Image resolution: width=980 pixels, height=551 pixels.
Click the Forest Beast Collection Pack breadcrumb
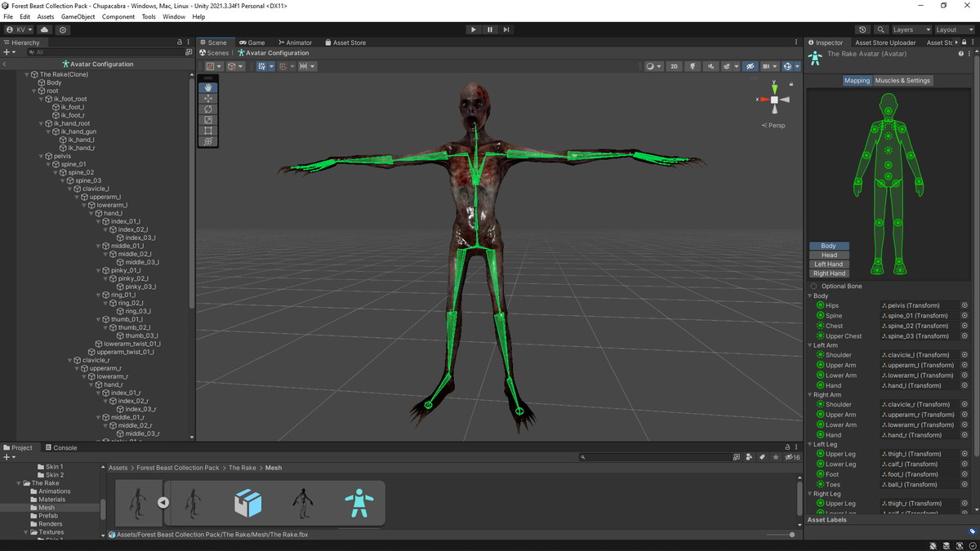(178, 468)
